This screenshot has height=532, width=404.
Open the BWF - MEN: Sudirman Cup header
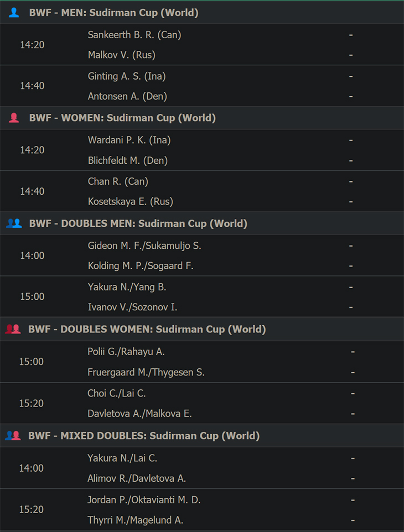coord(202,13)
